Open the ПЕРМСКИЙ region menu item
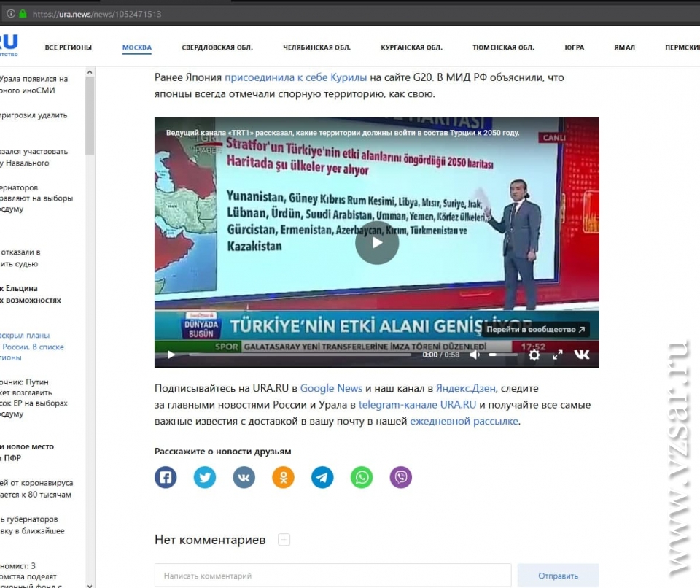This screenshot has height=588, width=700. [x=682, y=47]
